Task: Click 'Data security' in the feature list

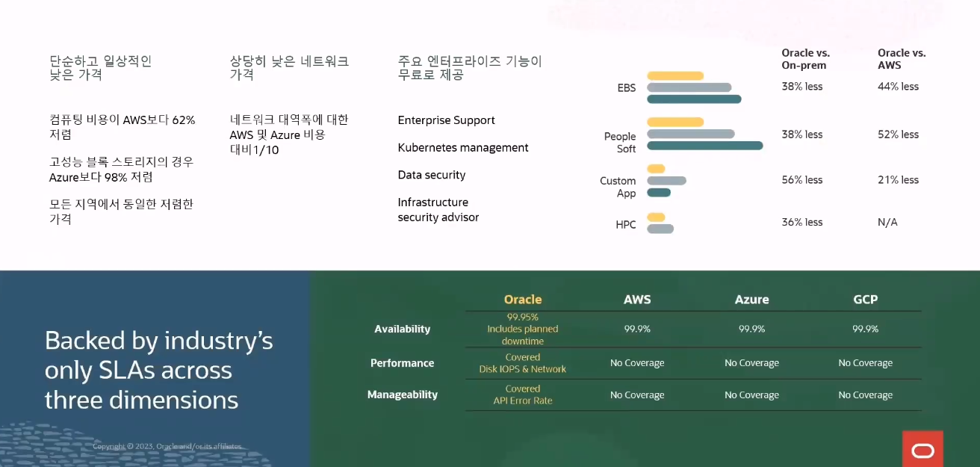Action: coord(432,175)
